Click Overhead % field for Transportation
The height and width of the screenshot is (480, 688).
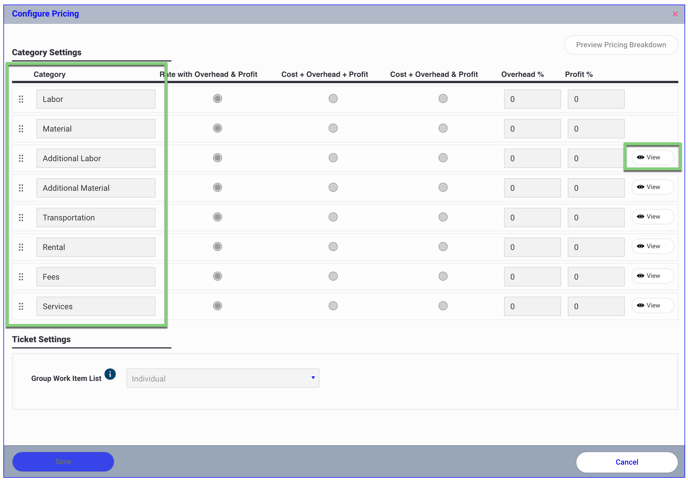pyautogui.click(x=532, y=218)
